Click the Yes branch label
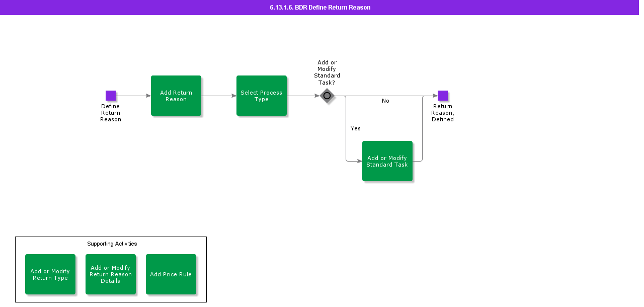 click(x=356, y=128)
